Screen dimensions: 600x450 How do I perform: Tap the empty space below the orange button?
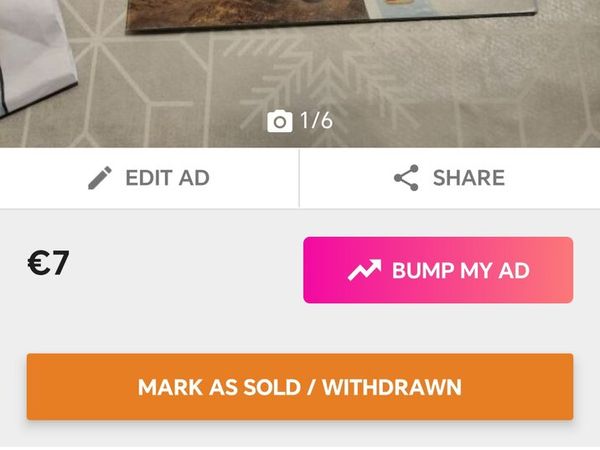click(300, 434)
